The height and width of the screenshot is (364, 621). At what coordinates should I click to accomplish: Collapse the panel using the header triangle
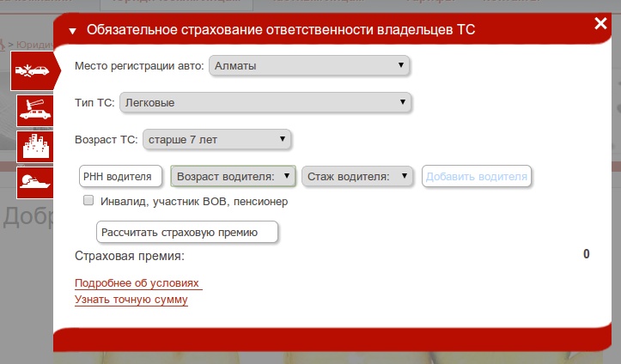[x=73, y=32]
